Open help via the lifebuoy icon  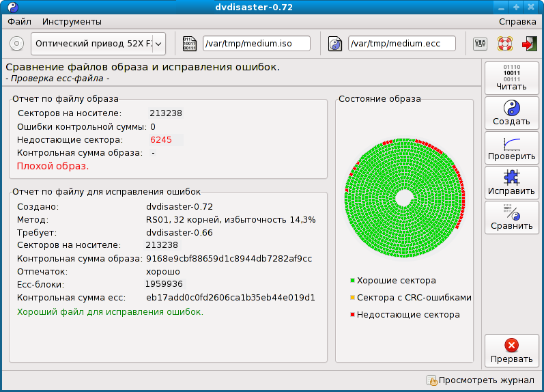[505, 44]
